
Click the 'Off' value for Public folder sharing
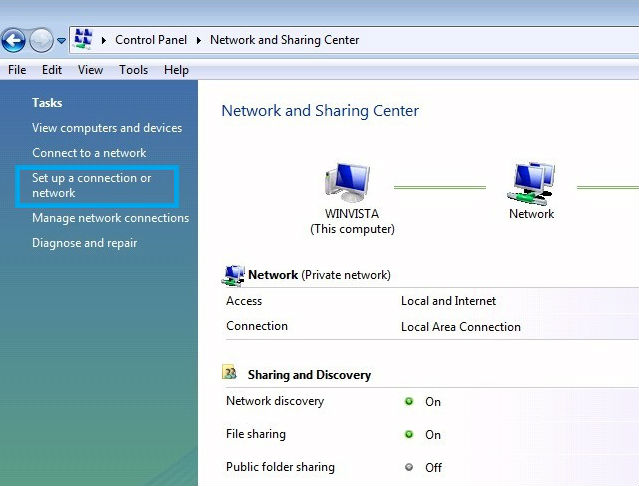coord(433,468)
